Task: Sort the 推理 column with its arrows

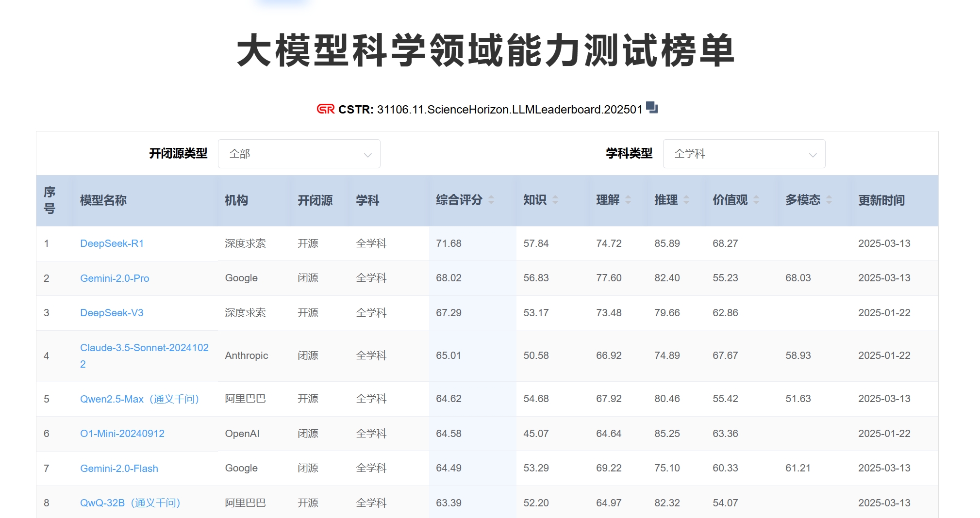Action: coord(686,200)
